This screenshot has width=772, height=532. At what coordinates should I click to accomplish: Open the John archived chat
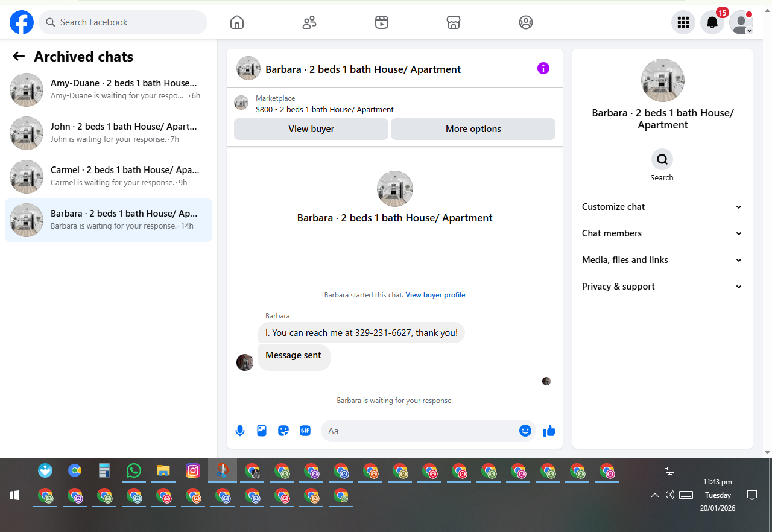pos(109,133)
